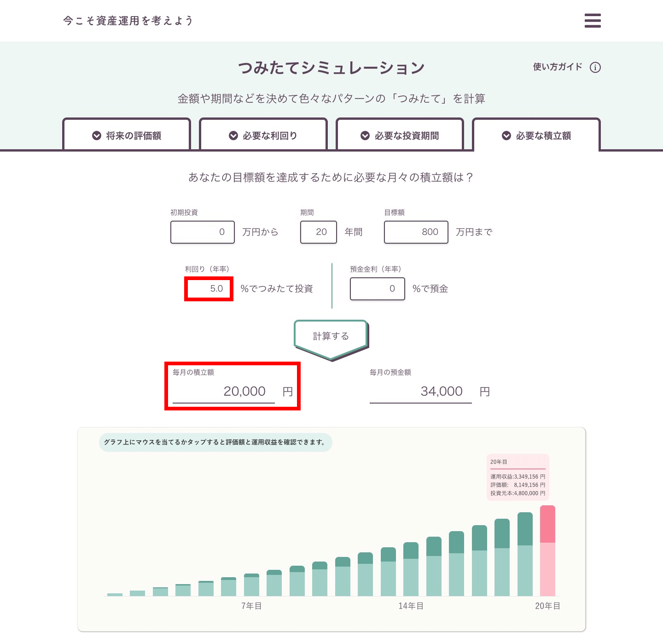Click the %で預金 label

tap(430, 289)
